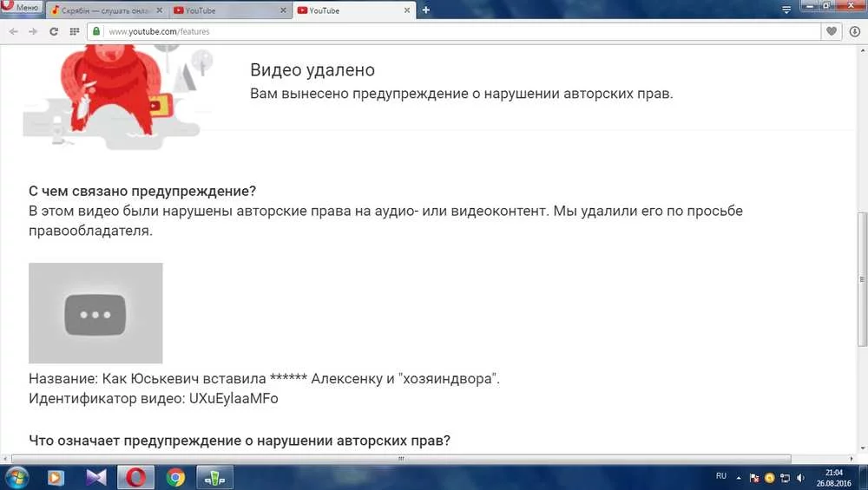
Task: Open the Windows Start menu
Action: [x=16, y=477]
